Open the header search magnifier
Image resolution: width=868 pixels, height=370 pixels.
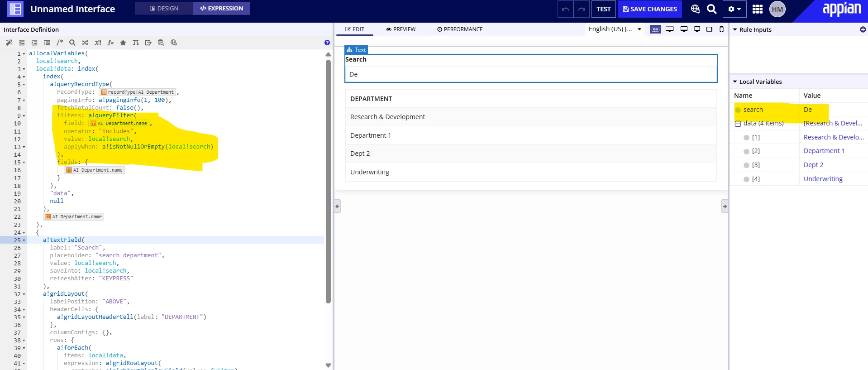pos(712,9)
